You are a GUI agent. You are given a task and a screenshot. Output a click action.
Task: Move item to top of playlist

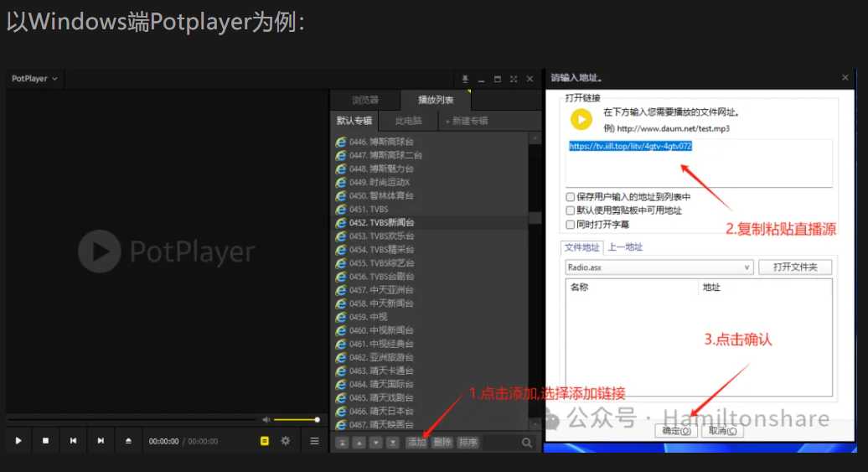[342, 443]
